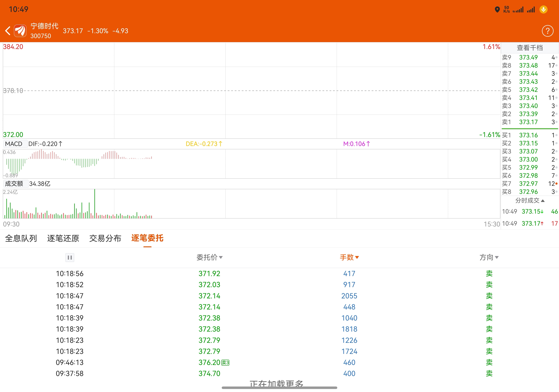Tap the 10:49 trade at 373.17
Screen dimensions: 559x392
530,223
